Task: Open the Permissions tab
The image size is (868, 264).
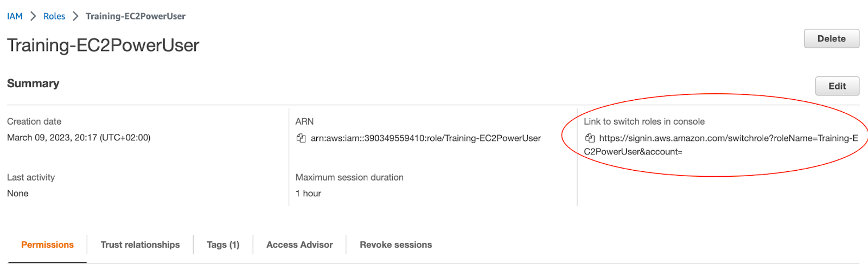Action: [47, 244]
